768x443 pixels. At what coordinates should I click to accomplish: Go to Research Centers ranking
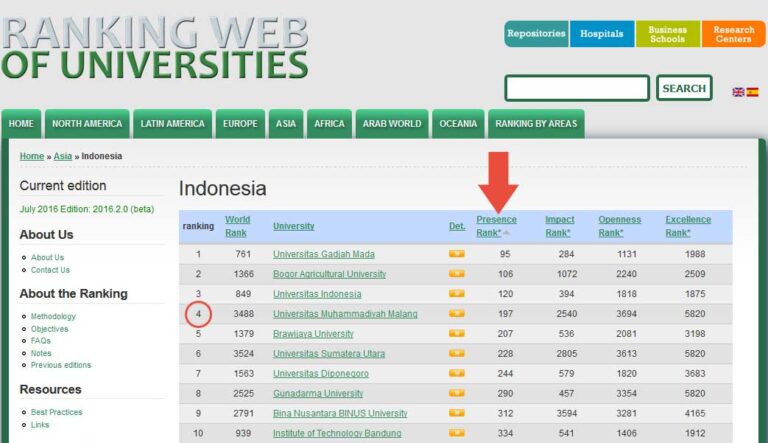pyautogui.click(x=733, y=34)
